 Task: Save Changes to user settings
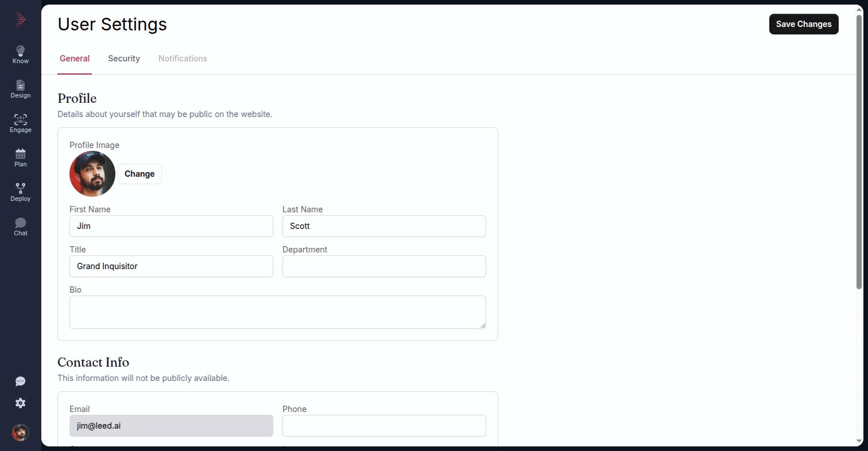pos(804,24)
